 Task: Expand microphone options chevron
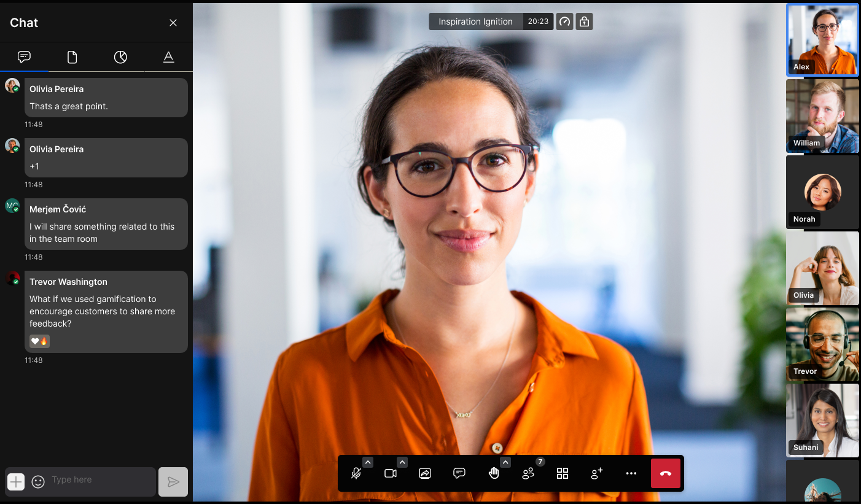[368, 462]
